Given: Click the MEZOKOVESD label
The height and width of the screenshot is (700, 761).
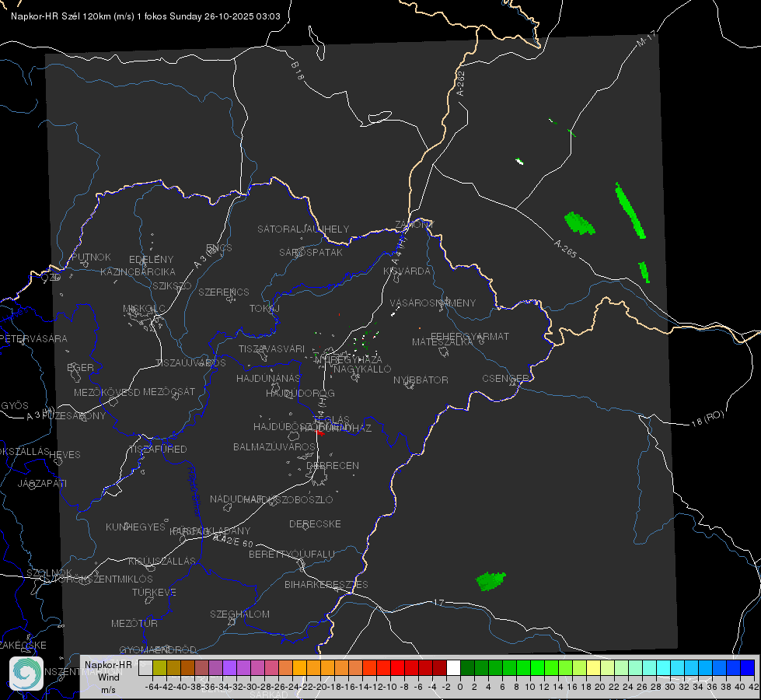Looking at the screenshot, I should coord(106,392).
